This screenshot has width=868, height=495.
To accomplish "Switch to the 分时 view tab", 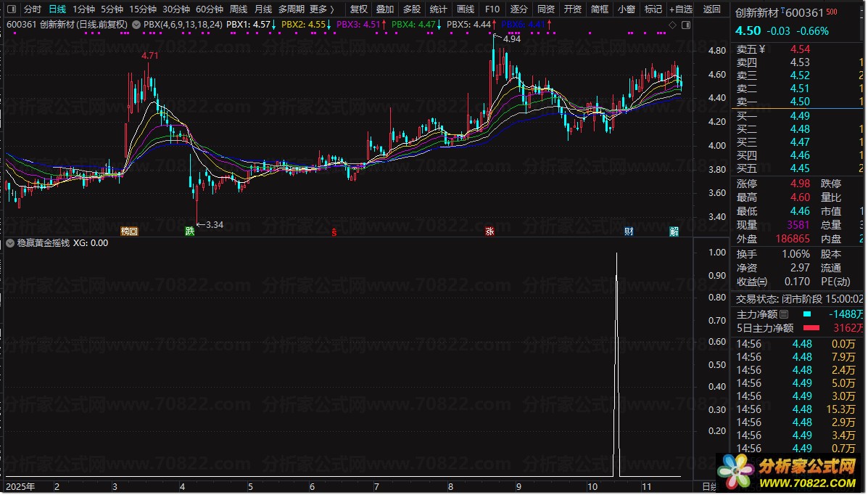I will [32, 9].
